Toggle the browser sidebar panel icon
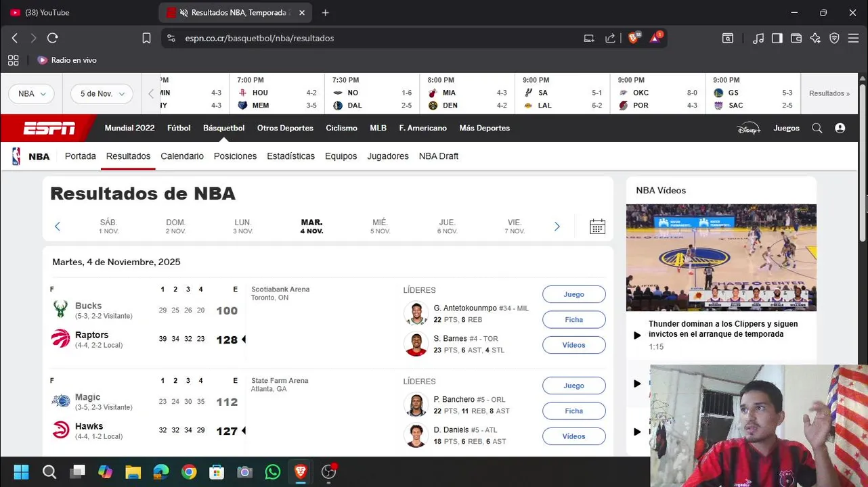Image resolution: width=868 pixels, height=487 pixels. click(777, 39)
